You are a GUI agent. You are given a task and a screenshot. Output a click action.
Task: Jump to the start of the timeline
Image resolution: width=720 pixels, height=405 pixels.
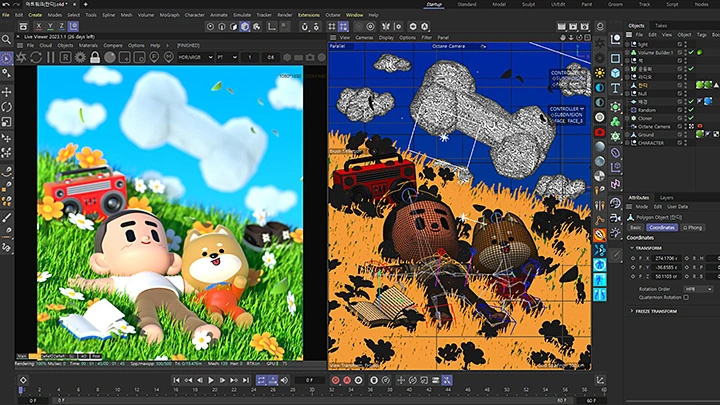(x=176, y=380)
